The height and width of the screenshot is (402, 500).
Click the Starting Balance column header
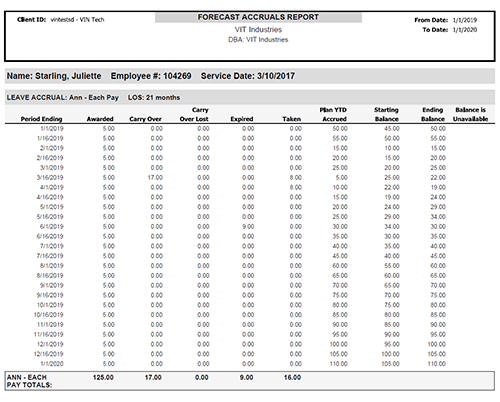click(x=386, y=114)
